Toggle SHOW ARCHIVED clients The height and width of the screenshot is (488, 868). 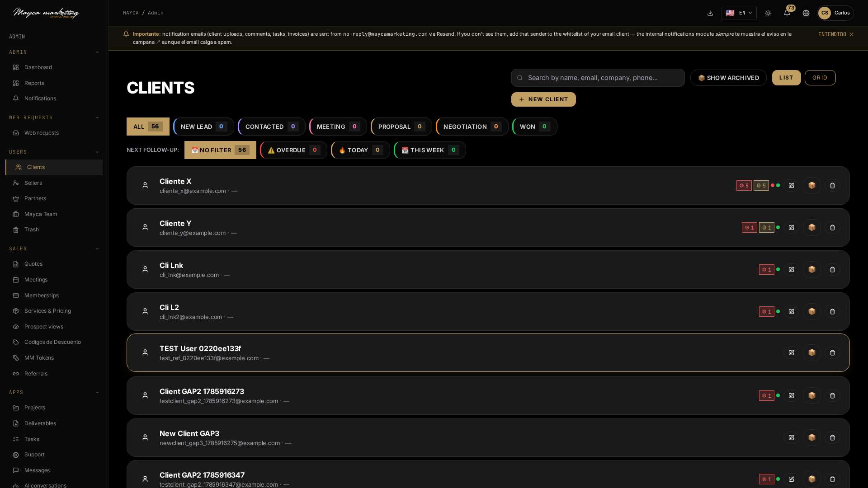[x=728, y=78]
